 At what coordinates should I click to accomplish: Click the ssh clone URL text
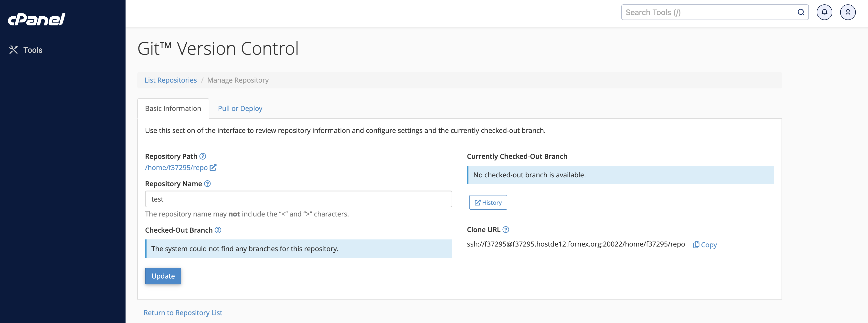click(576, 244)
